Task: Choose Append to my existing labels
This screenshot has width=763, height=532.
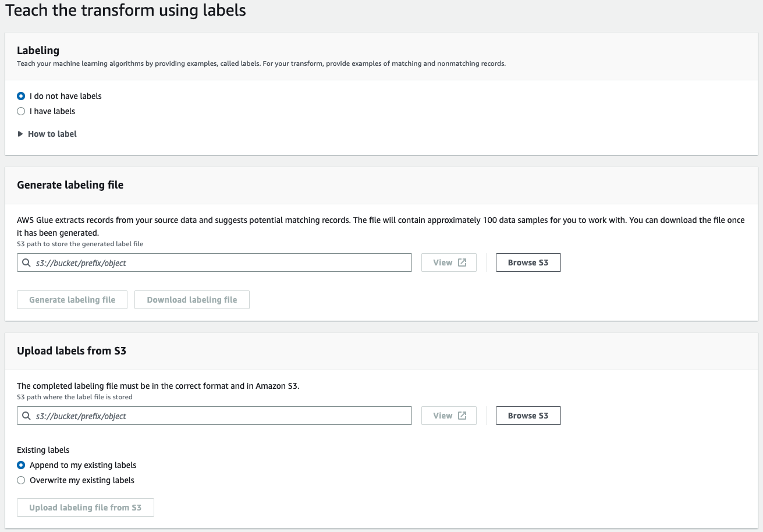Action: click(x=21, y=465)
